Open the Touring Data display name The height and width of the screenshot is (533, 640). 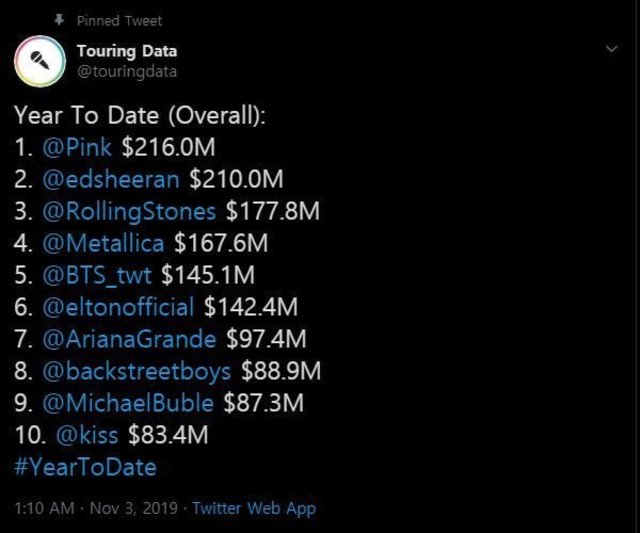127,51
